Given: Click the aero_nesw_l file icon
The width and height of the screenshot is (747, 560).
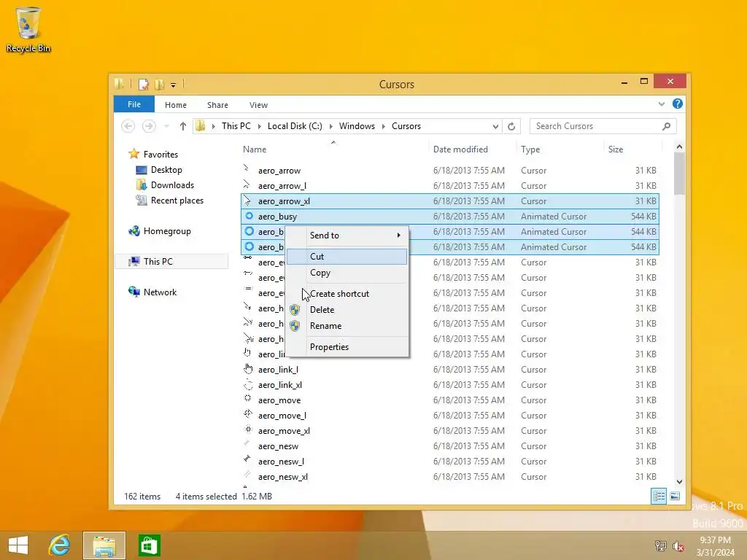Looking at the screenshot, I should click(x=248, y=461).
